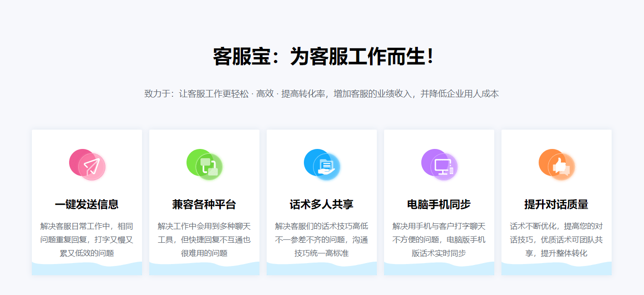644x295 pixels.
Task: Click the purple computer and phone sync icon
Action: coord(440,165)
